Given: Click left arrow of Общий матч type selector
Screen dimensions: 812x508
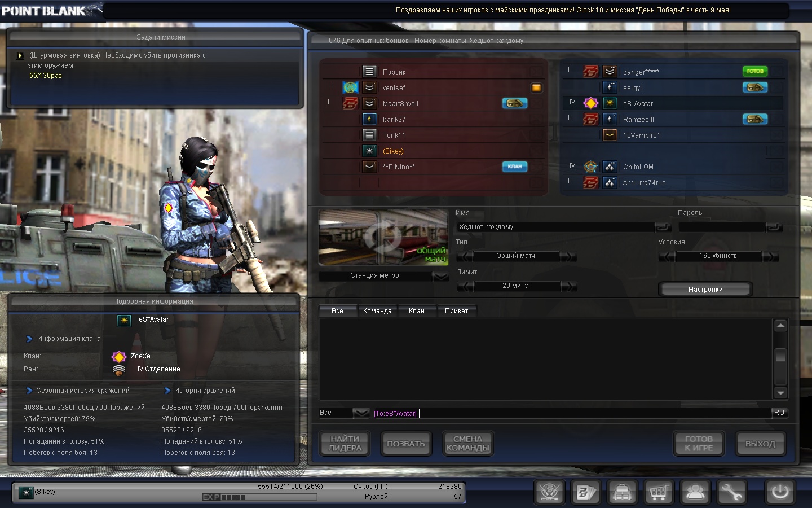Looking at the screenshot, I should [465, 256].
